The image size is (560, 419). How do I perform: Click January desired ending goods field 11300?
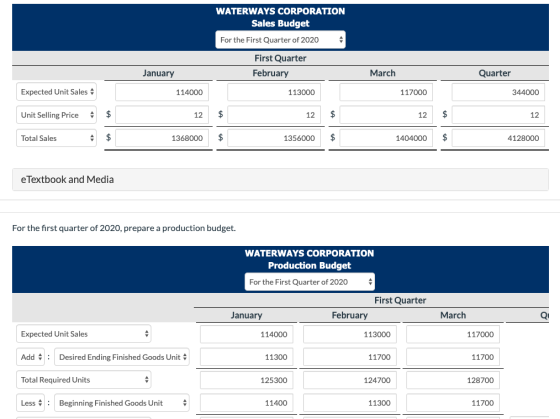[246, 357]
